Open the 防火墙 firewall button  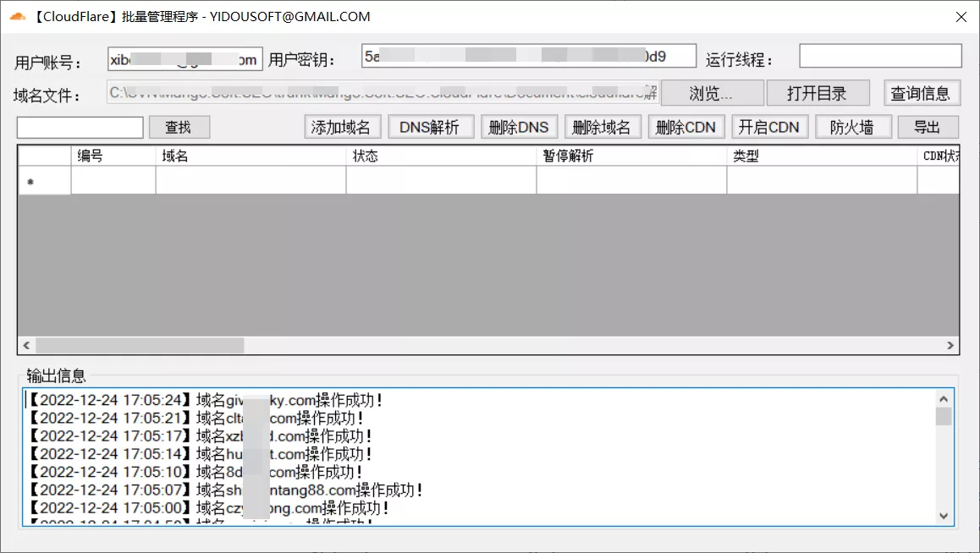(852, 128)
